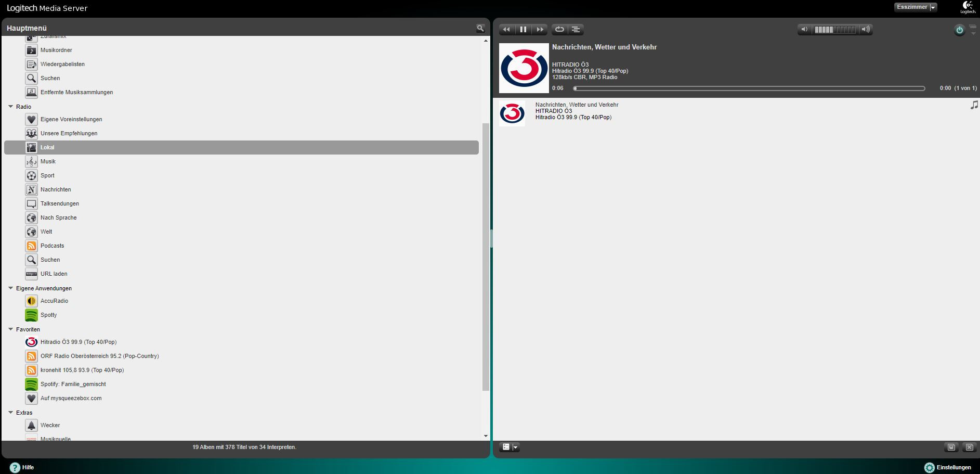Click the search magnifier in Hauptmenü header
Screen dimensions: 980x474
point(480,28)
